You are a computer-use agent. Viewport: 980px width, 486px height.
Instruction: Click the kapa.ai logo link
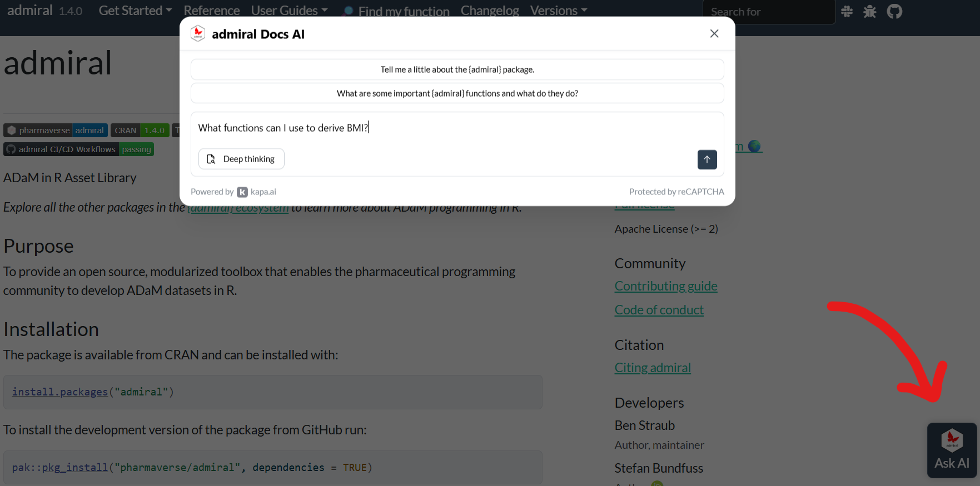[257, 192]
